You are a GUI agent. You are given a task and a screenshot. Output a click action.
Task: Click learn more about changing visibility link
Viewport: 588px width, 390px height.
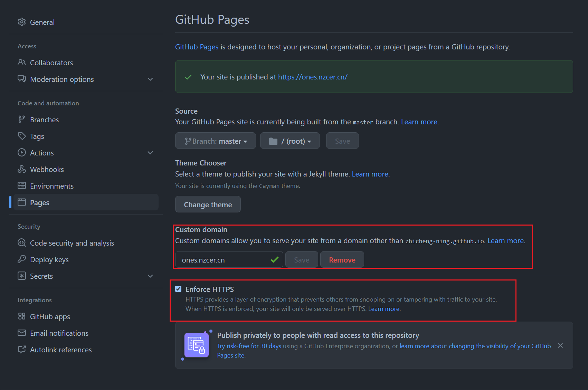[475, 346]
